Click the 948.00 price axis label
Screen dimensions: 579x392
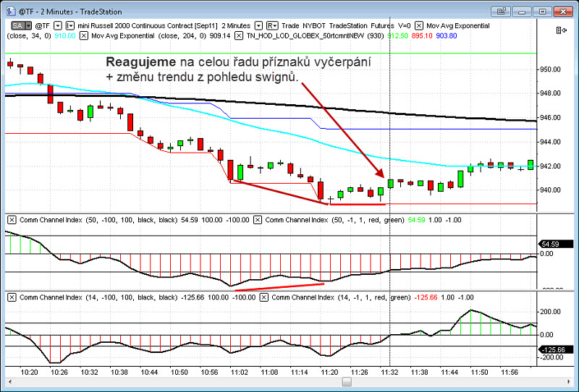pyautogui.click(x=550, y=93)
